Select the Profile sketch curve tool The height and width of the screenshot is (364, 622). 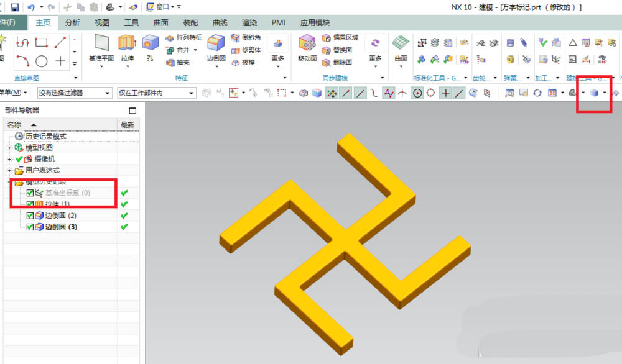tap(22, 42)
